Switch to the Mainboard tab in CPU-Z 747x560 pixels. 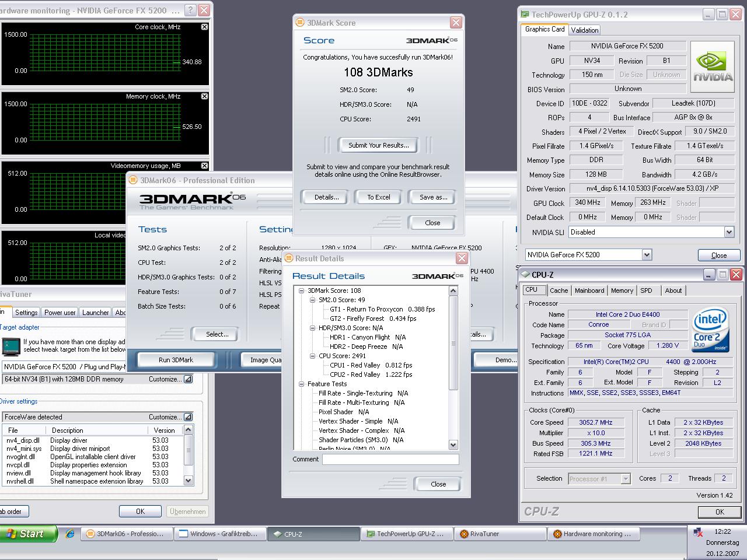[x=589, y=290]
